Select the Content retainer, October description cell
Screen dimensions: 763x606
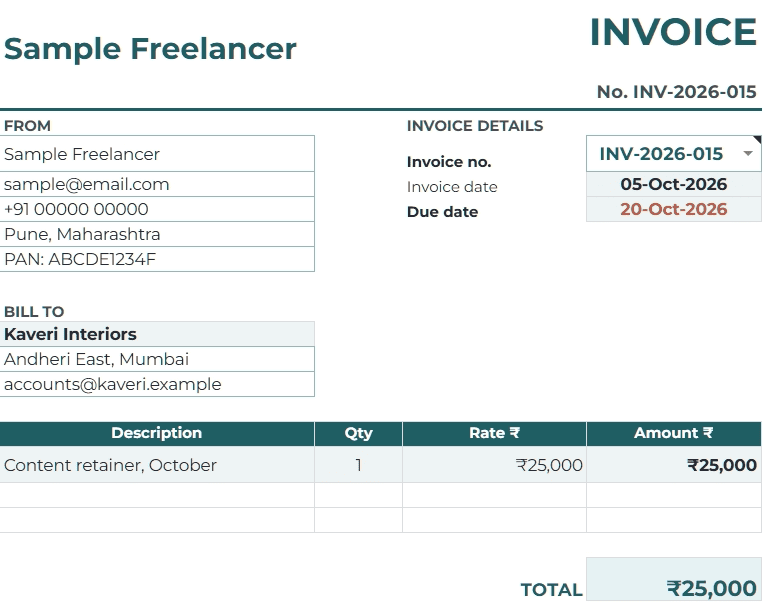point(157,465)
